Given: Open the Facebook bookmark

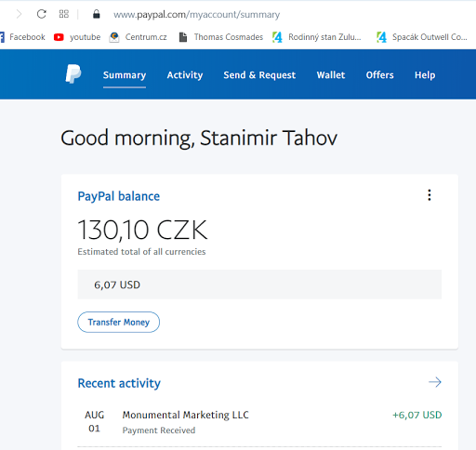Looking at the screenshot, I should pyautogui.click(x=22, y=37).
